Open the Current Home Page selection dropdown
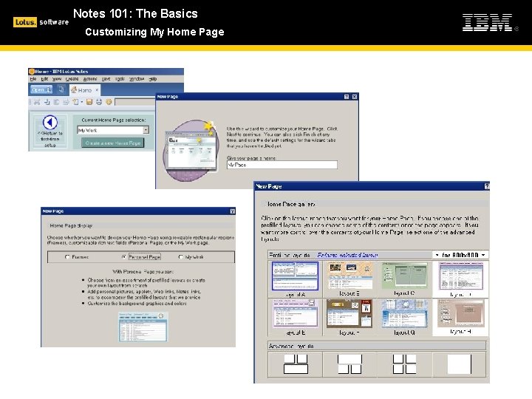 tap(146, 130)
